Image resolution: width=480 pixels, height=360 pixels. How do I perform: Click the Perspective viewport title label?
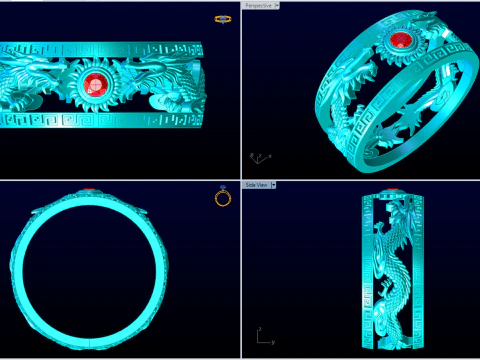coord(258,6)
